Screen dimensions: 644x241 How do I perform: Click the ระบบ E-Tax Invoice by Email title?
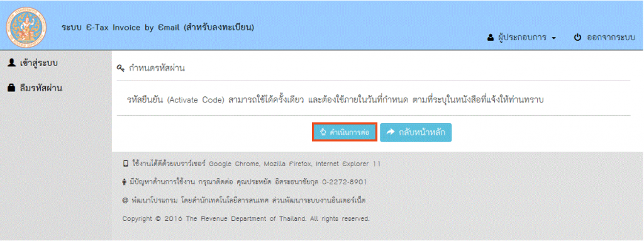pos(158,28)
